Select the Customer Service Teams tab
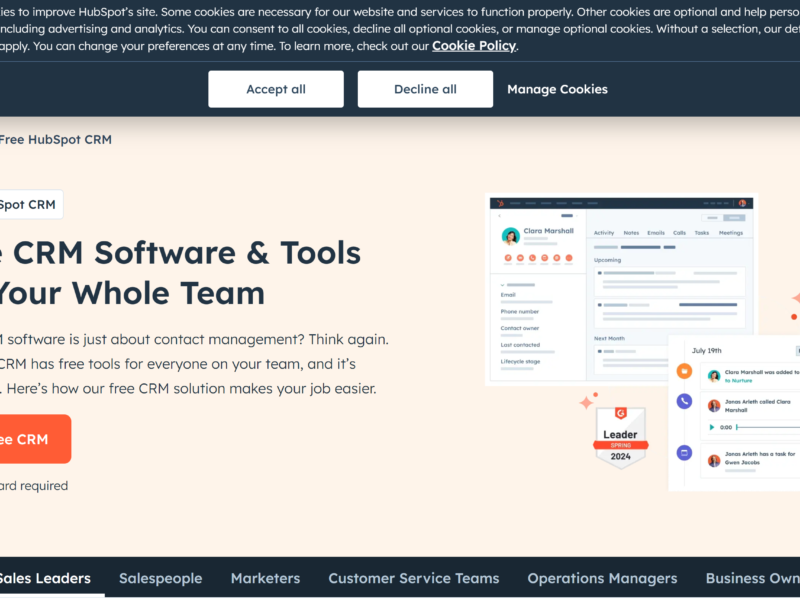Screen dimensions: 800x600 pyautogui.click(x=414, y=578)
